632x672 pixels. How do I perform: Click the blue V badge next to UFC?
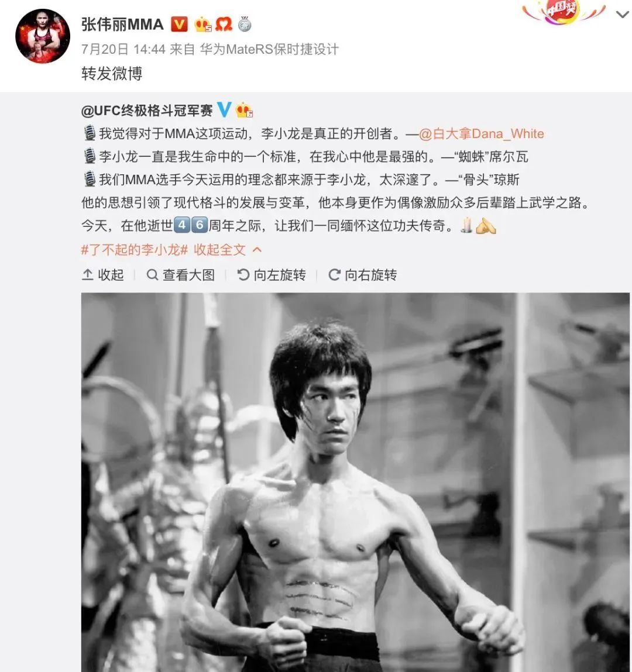(x=224, y=110)
